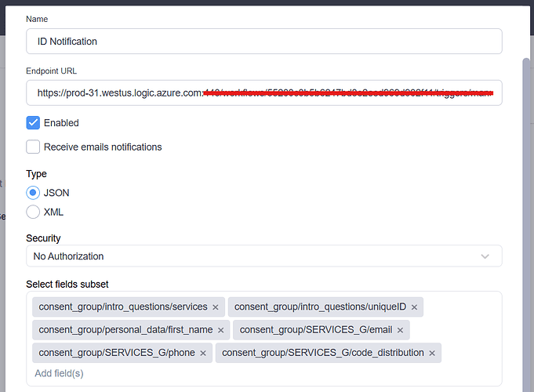Remove the consent_group/personal_data/first_name tag

(x=221, y=330)
